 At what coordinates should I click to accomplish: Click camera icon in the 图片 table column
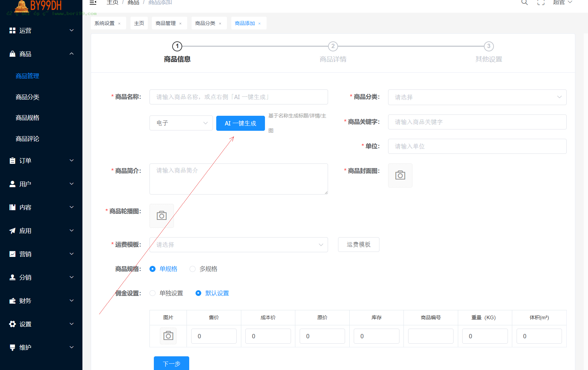click(168, 336)
